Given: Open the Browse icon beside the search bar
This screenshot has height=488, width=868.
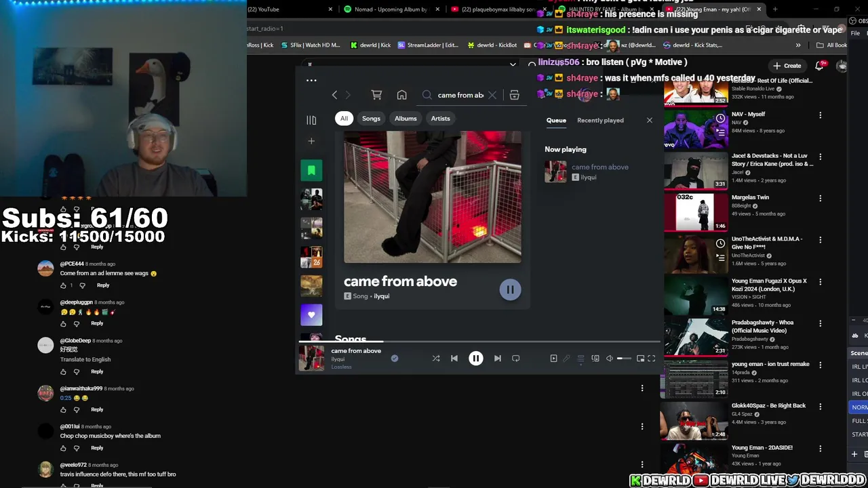Looking at the screenshot, I should click(x=514, y=96).
